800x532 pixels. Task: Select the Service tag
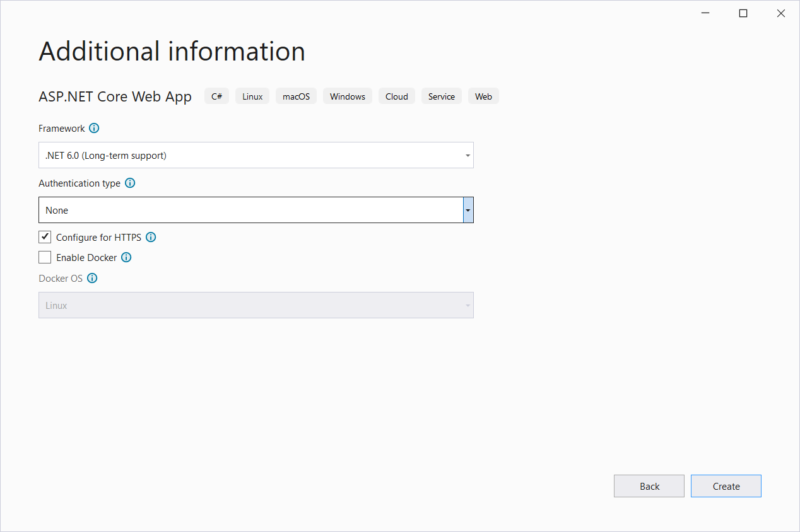(442, 96)
